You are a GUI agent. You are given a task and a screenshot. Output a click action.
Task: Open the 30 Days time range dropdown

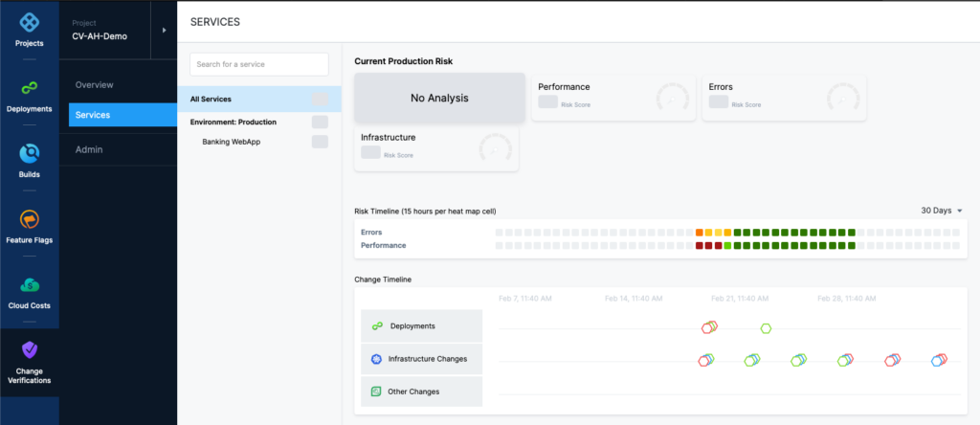942,211
